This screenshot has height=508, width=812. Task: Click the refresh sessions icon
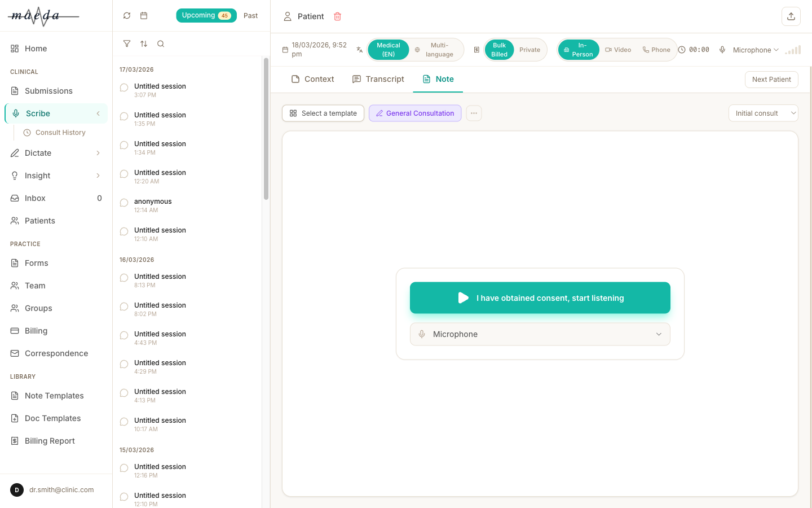click(127, 16)
